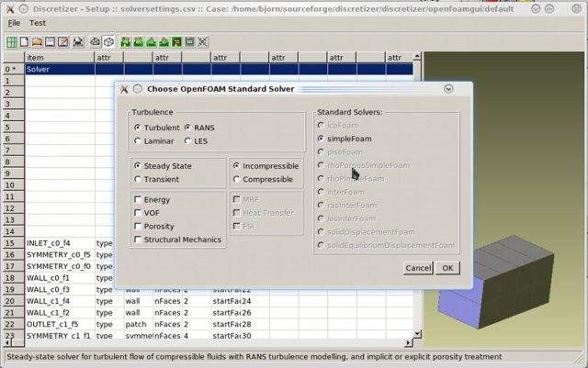The image size is (588, 368).
Task: Open a file using the folder icon
Action: click(x=37, y=42)
